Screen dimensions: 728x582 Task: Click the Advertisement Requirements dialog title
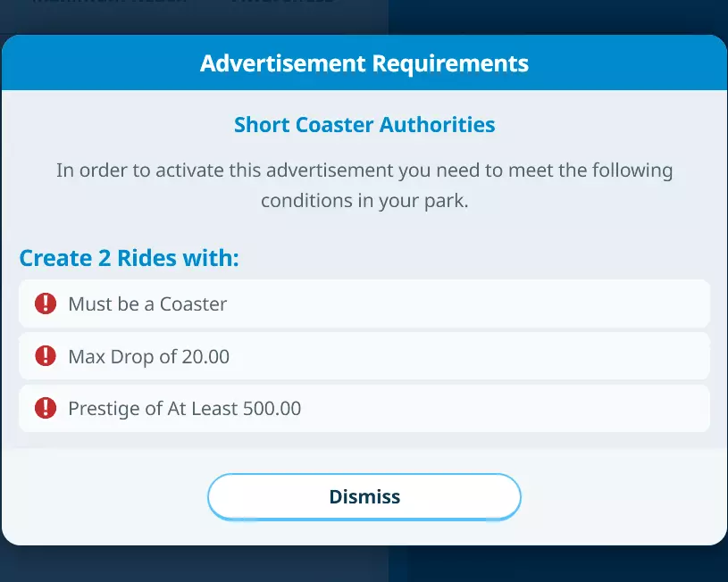click(x=364, y=63)
